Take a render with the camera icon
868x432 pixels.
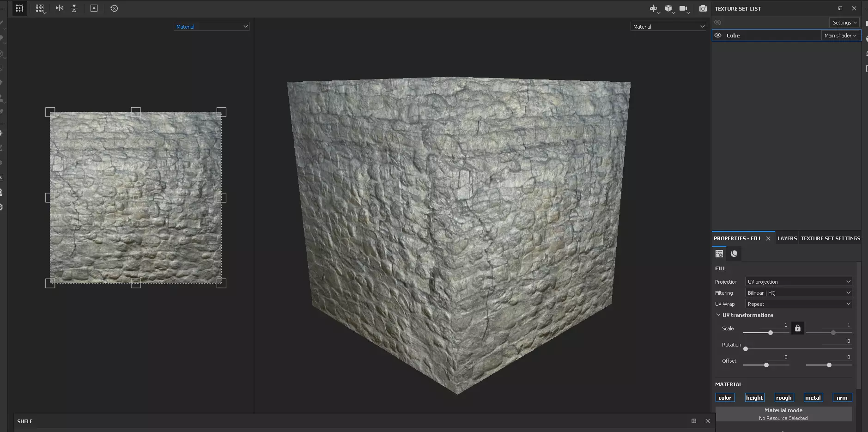[703, 8]
